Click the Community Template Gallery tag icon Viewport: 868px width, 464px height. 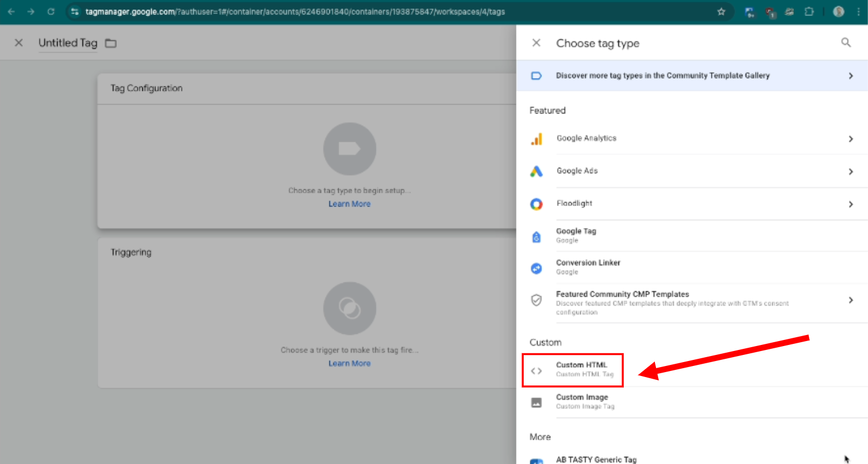pyautogui.click(x=536, y=76)
